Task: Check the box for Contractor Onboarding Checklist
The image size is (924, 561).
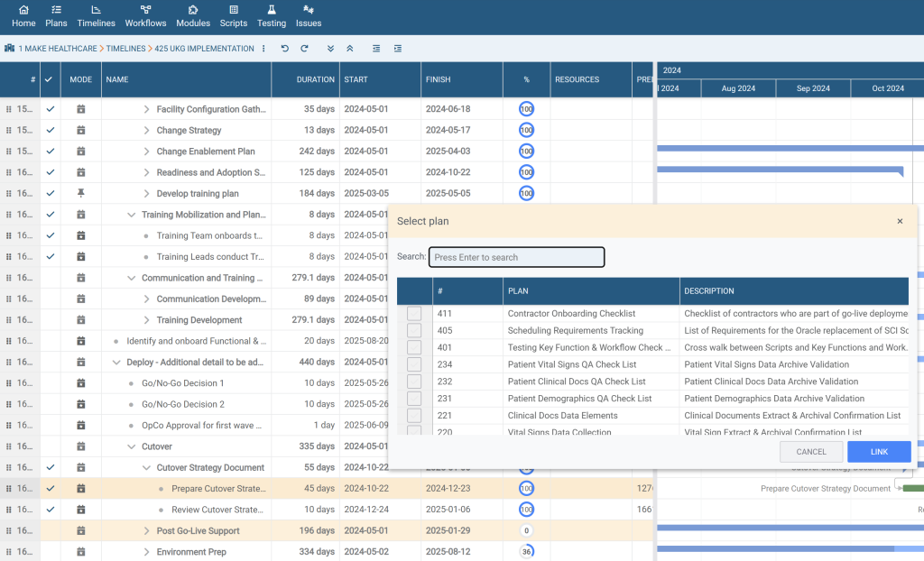Action: (x=414, y=314)
